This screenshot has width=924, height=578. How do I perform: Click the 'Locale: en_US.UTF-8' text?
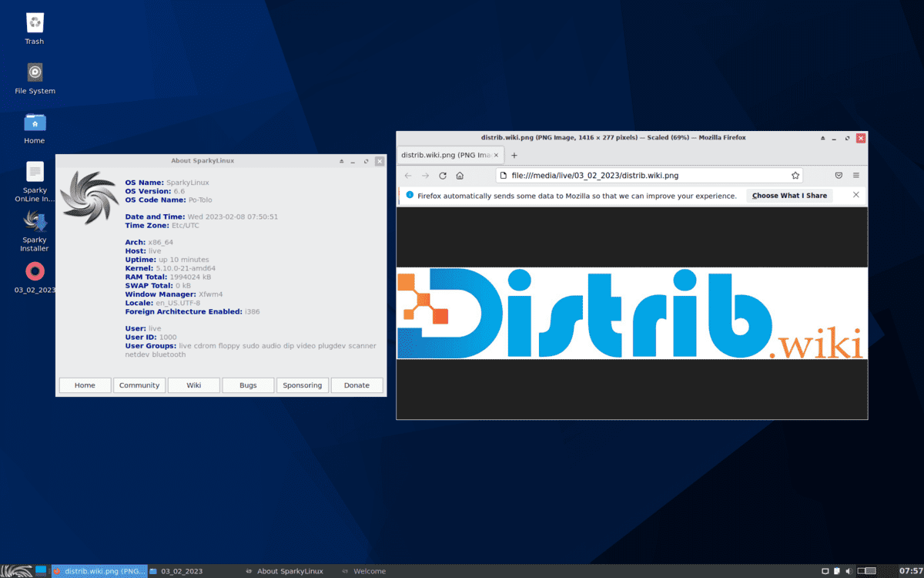162,303
